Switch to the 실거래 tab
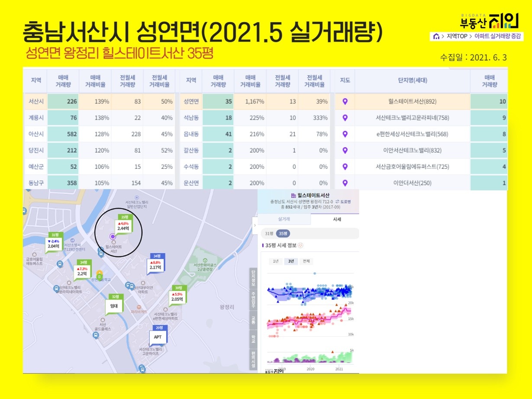532x399 pixels. [x=284, y=219]
